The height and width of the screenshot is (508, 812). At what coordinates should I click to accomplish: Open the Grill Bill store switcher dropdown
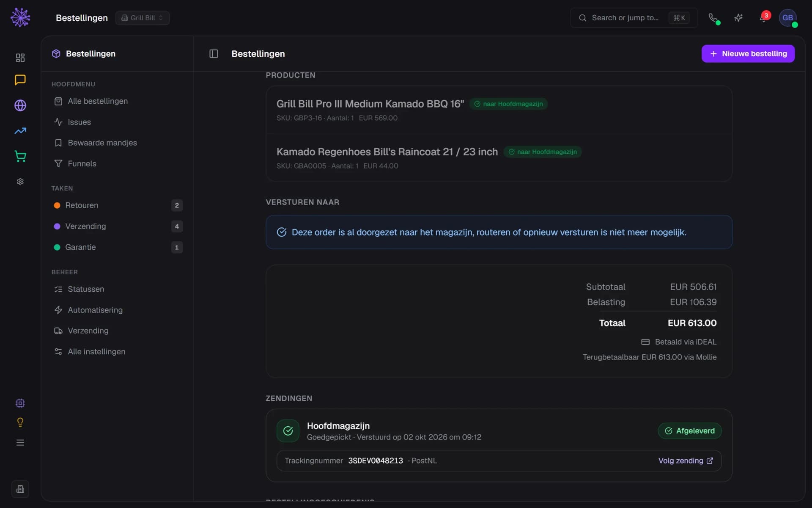pos(143,18)
